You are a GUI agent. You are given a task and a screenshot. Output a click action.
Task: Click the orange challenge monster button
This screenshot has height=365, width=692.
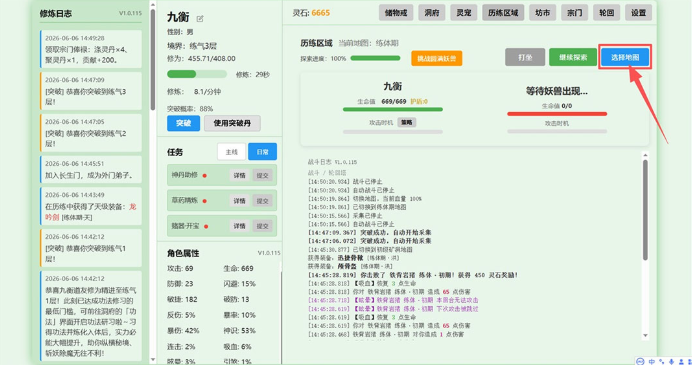pyautogui.click(x=436, y=58)
